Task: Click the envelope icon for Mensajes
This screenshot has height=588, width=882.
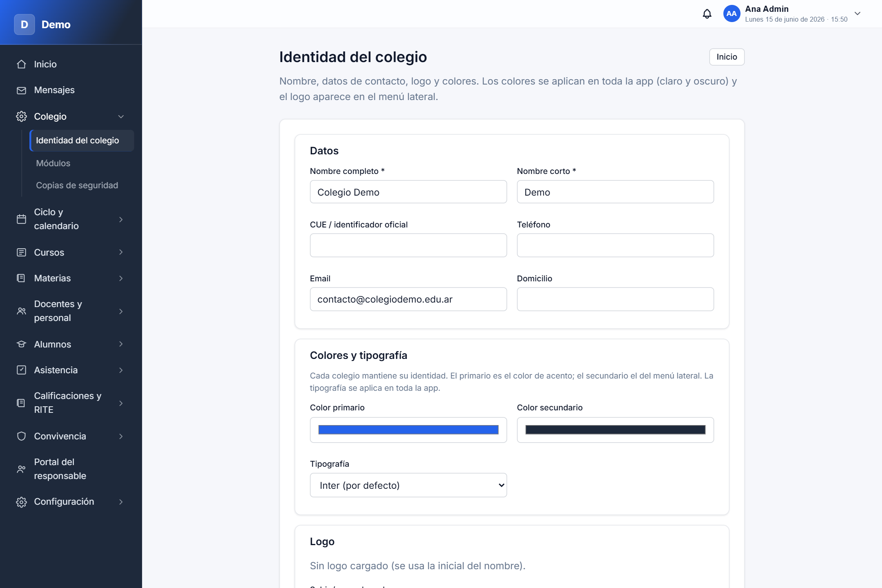Action: 21,90
